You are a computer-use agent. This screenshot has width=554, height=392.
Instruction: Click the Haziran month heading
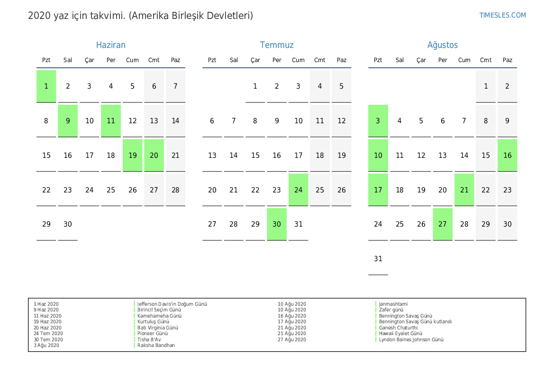coord(110,45)
